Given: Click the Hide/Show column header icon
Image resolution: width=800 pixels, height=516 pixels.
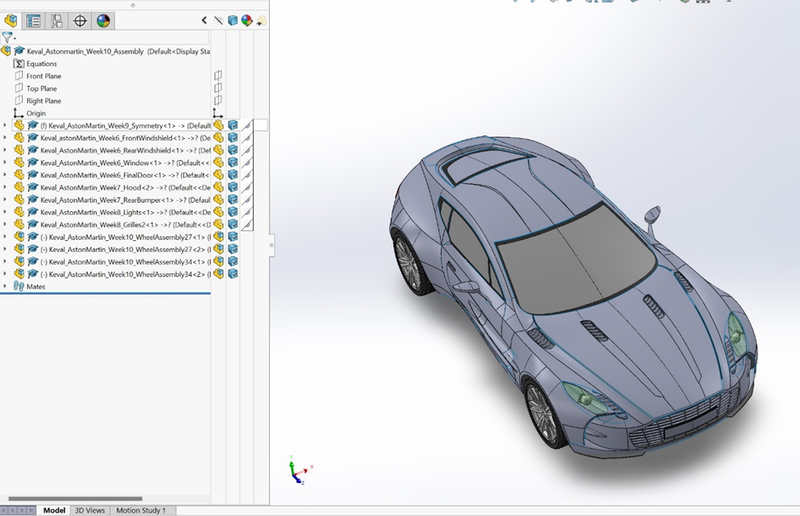Looking at the screenshot, I should pos(218,20).
